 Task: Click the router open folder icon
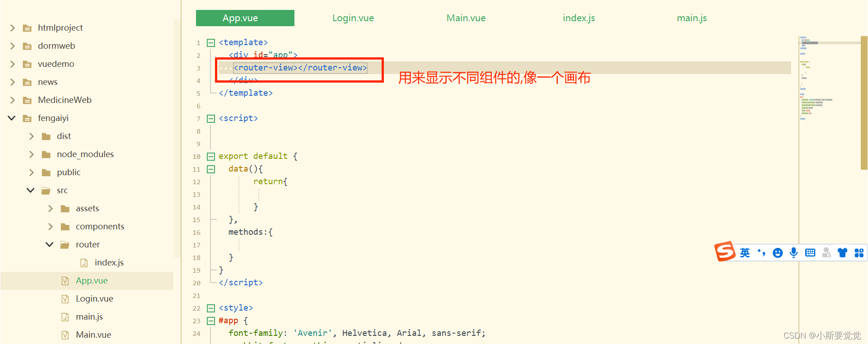(x=65, y=245)
